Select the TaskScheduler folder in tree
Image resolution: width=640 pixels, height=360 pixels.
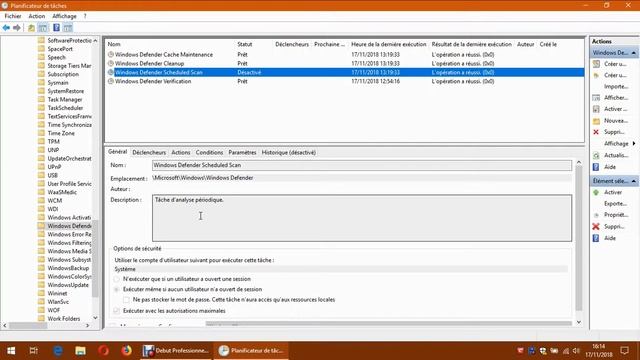[x=65, y=108]
